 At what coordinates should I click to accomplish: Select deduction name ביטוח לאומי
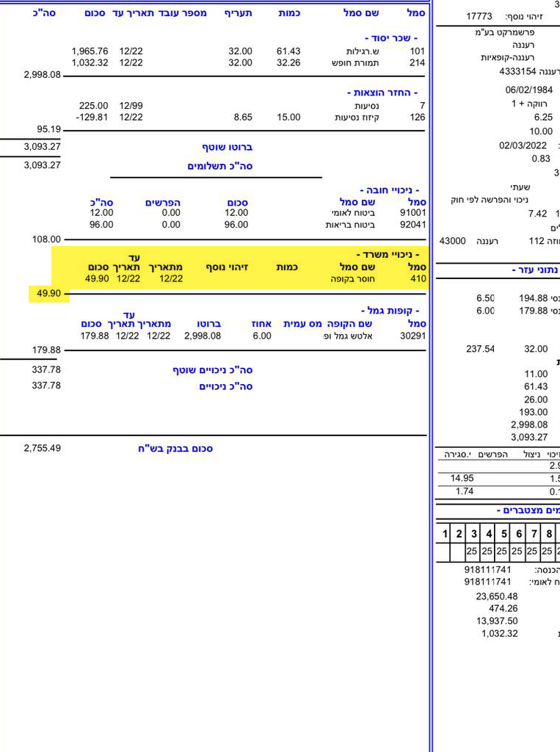353,213
